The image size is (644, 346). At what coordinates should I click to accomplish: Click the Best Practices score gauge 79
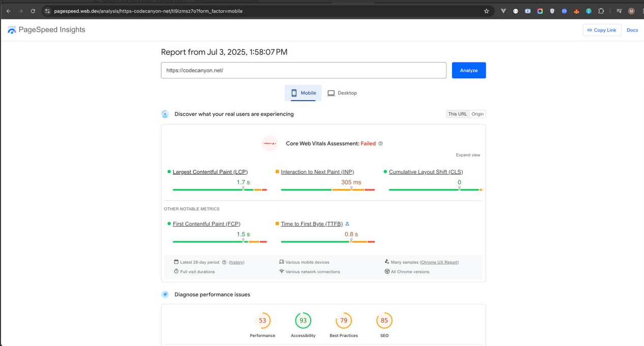tap(344, 321)
